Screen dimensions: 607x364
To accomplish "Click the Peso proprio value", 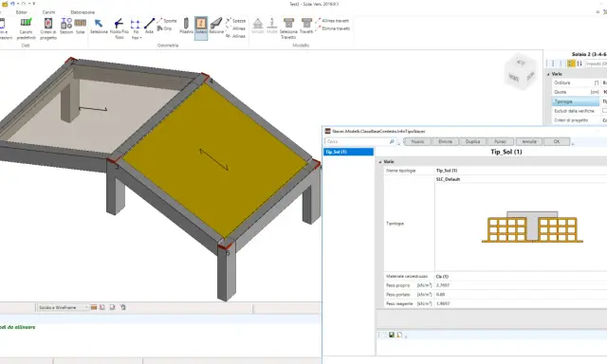I will coord(443,285).
